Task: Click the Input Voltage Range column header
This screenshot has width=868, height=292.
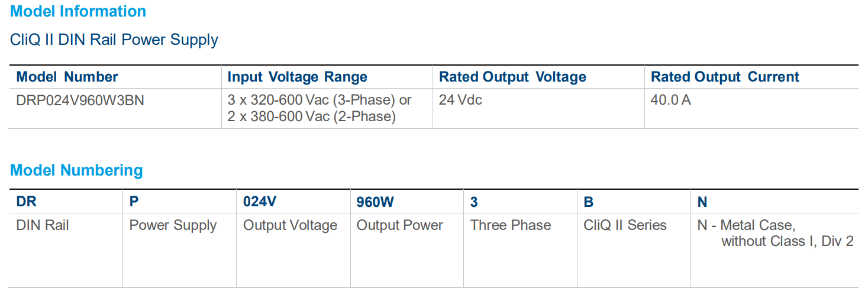Action: tap(297, 77)
